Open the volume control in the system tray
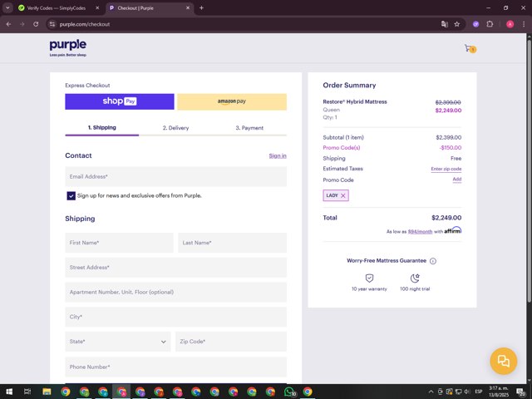 pyautogui.click(x=467, y=392)
